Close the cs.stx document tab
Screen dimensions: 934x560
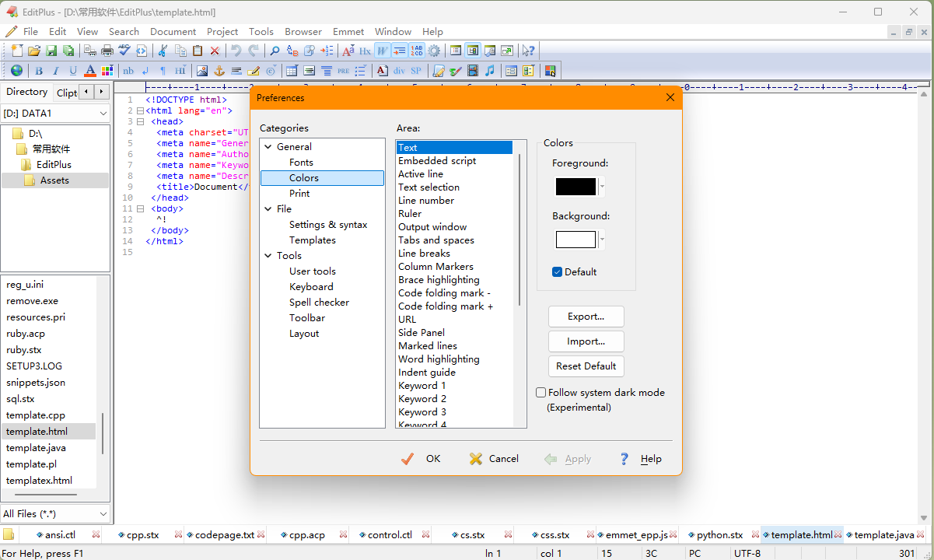pyautogui.click(x=509, y=535)
